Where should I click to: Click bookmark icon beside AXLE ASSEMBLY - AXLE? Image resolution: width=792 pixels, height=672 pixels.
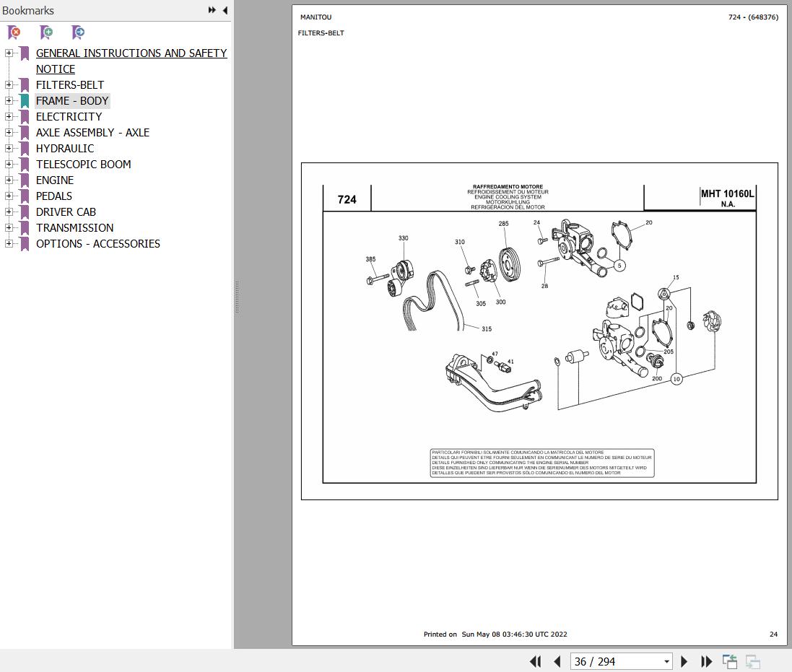tap(25, 132)
